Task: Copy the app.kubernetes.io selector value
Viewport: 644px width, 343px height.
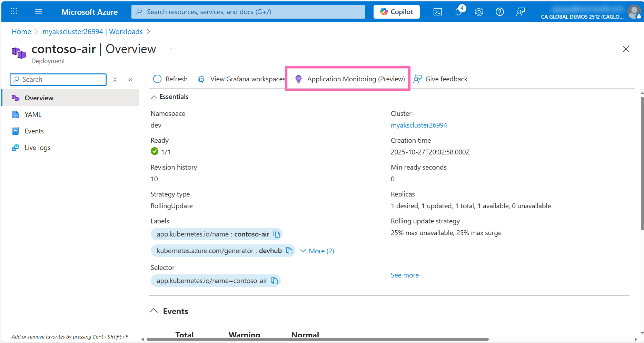Action: click(x=275, y=280)
